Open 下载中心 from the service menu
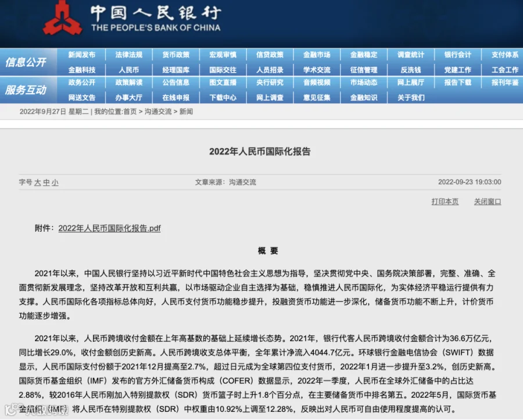 tap(223, 98)
